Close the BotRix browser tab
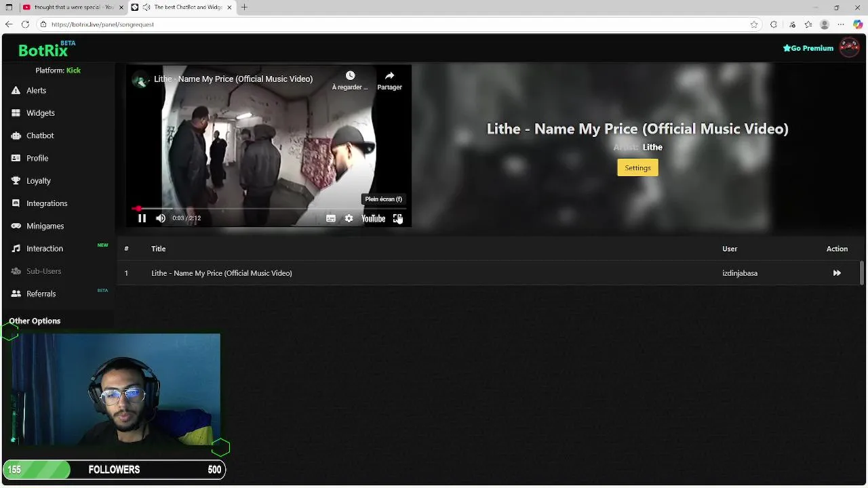This screenshot has width=868, height=488. 229,7
